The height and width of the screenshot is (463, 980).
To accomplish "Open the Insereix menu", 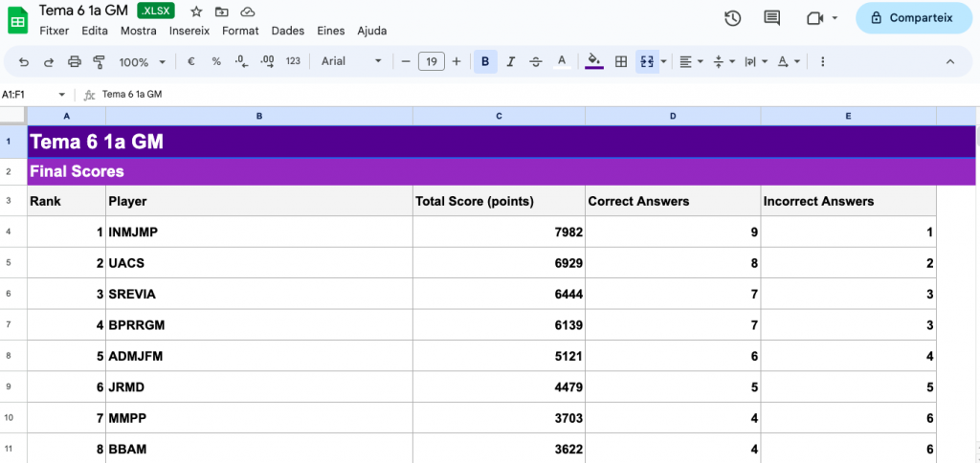I will tap(189, 31).
